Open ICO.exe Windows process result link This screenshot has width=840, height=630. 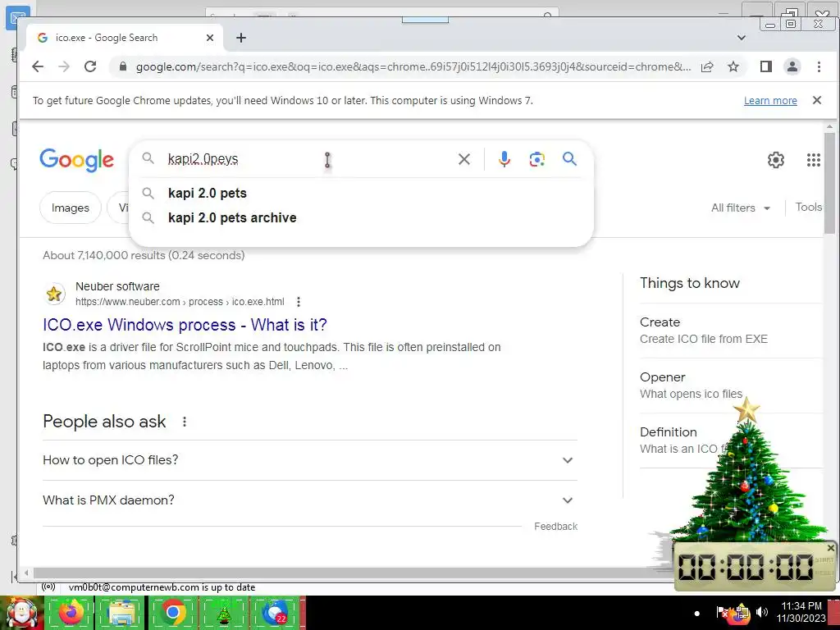pyautogui.click(x=185, y=325)
